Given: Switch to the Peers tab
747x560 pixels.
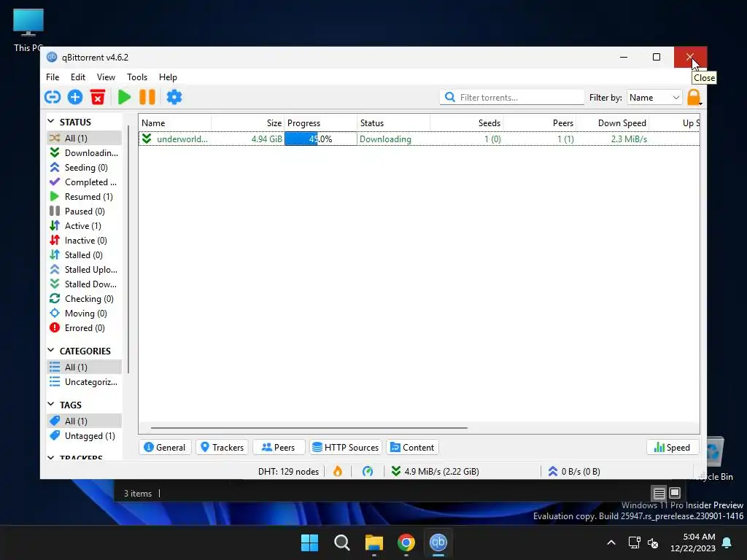Looking at the screenshot, I should 278,448.
